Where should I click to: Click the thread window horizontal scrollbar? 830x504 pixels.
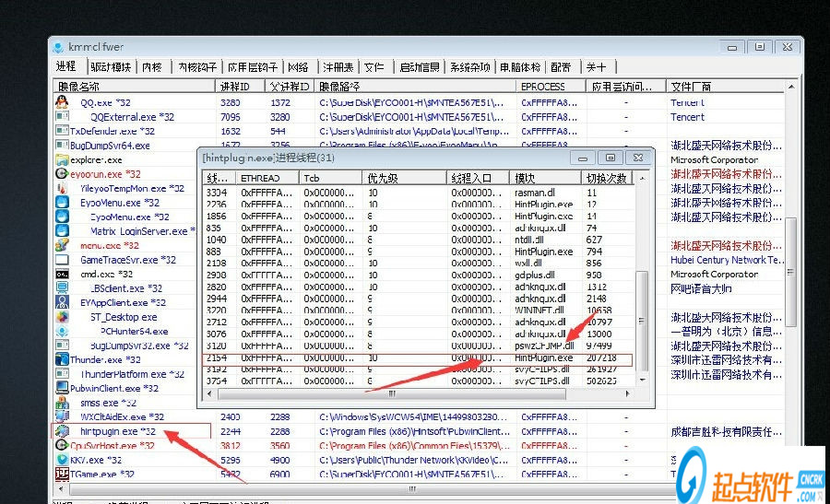click(392, 393)
